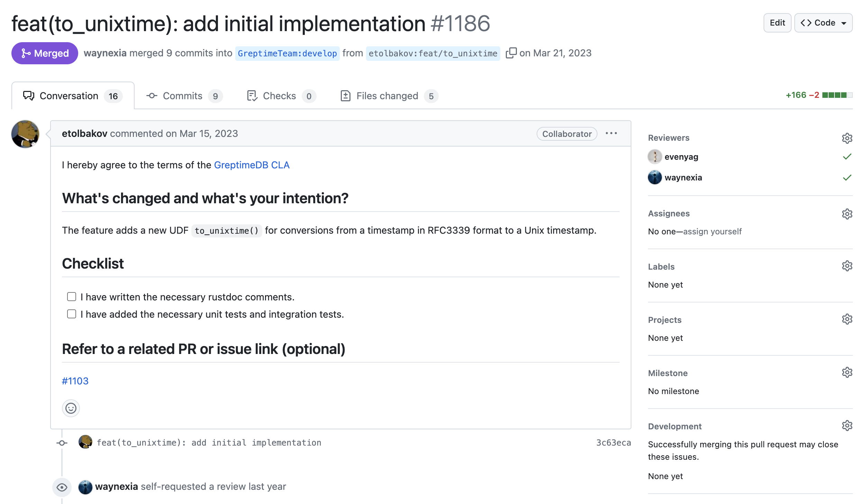
Task: Add an emoji reaction to the comment
Action: click(71, 409)
